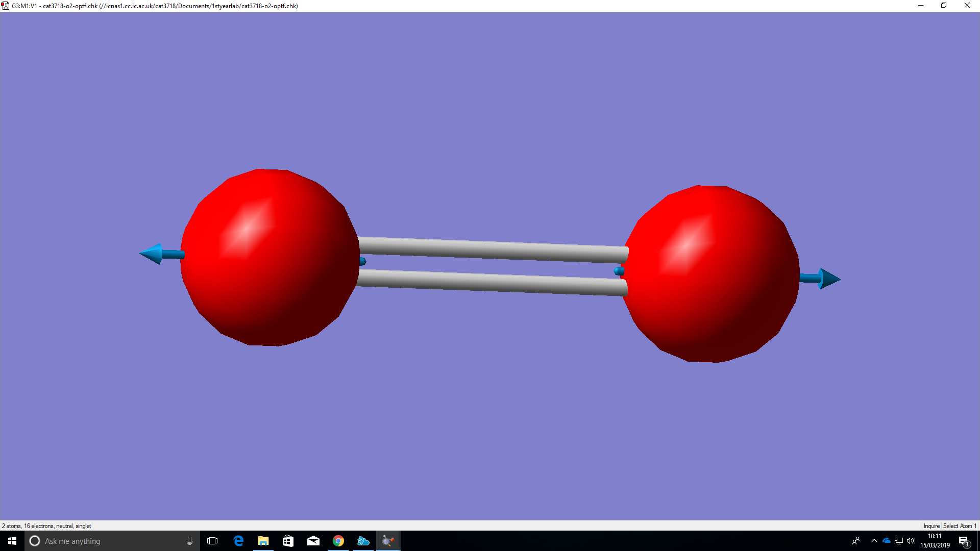
Task: Launch Microsoft Edge from the taskbar
Action: coord(238,541)
